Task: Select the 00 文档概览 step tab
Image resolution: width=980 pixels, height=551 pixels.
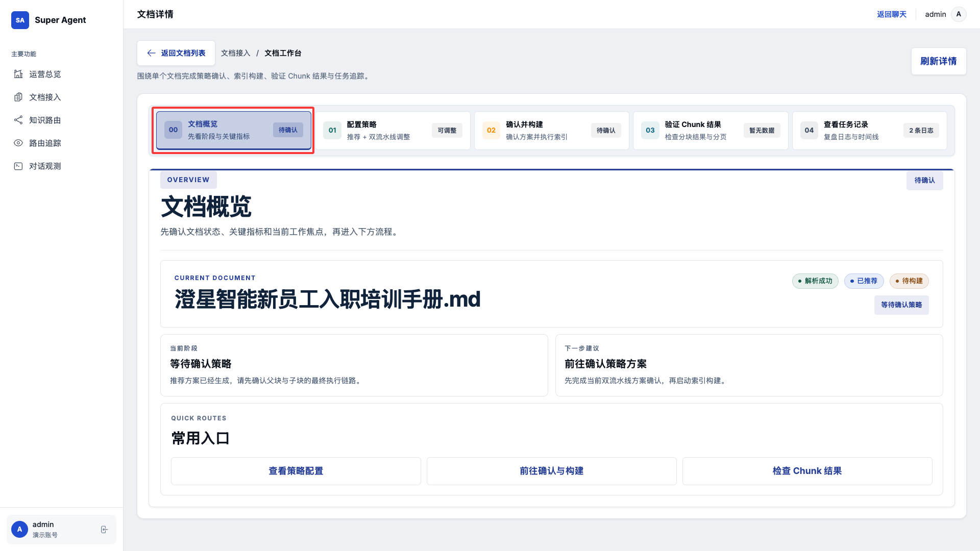Action: click(234, 130)
